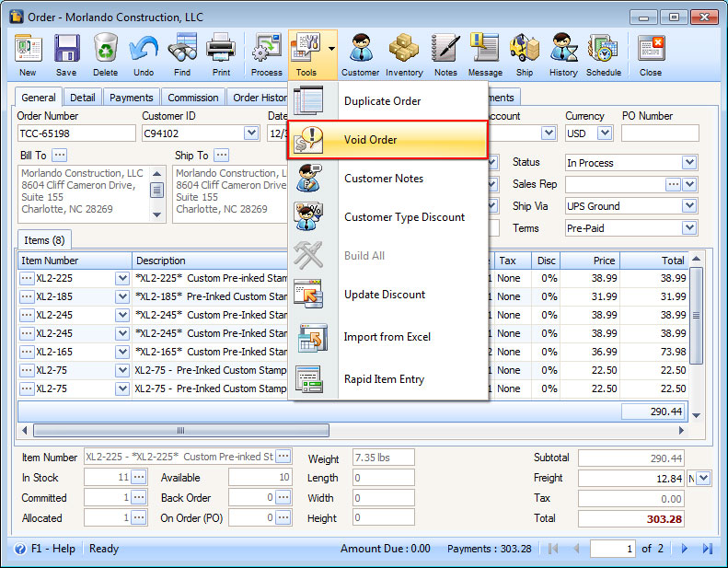This screenshot has height=568, width=728.
Task: Open the Notes notepad icon
Action: click(x=445, y=54)
